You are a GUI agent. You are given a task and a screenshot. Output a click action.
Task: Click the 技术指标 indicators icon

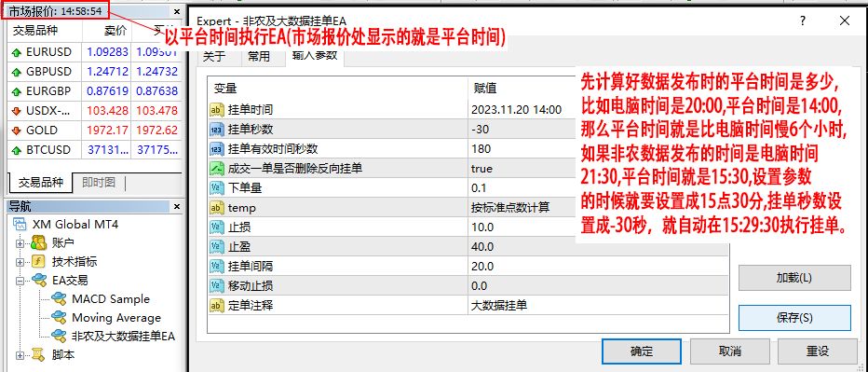pyautogui.click(x=39, y=262)
